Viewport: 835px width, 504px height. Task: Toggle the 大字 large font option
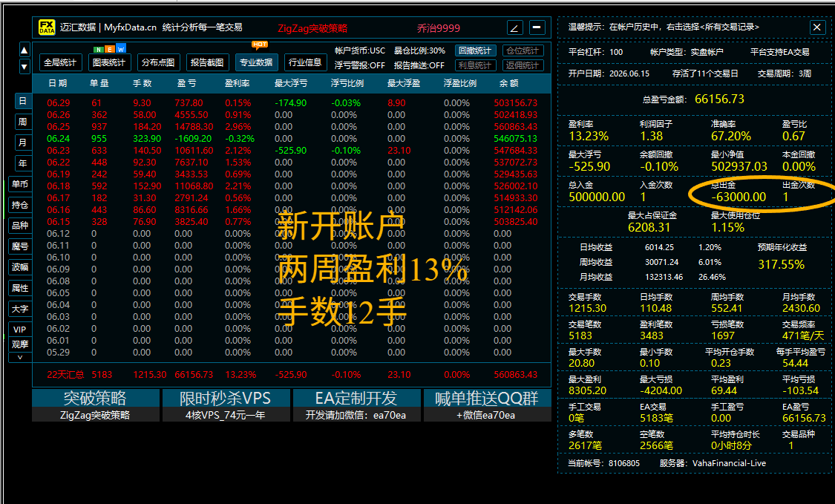coord(20,309)
